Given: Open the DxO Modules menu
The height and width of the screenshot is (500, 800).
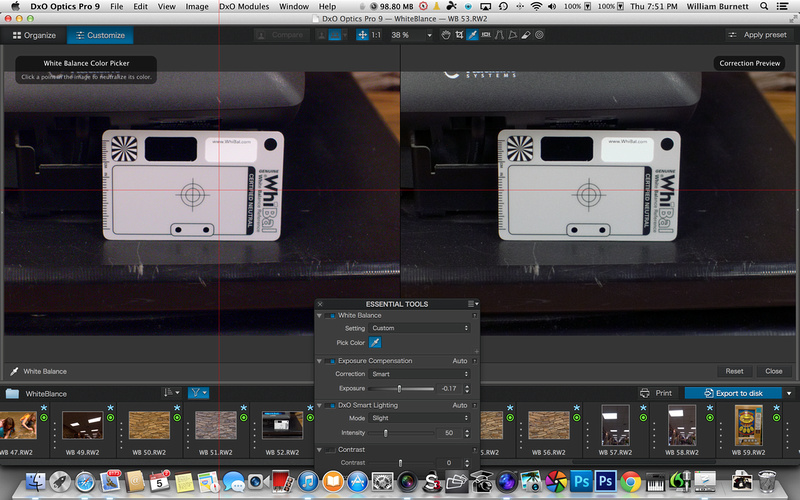Looking at the screenshot, I should tap(244, 6).
